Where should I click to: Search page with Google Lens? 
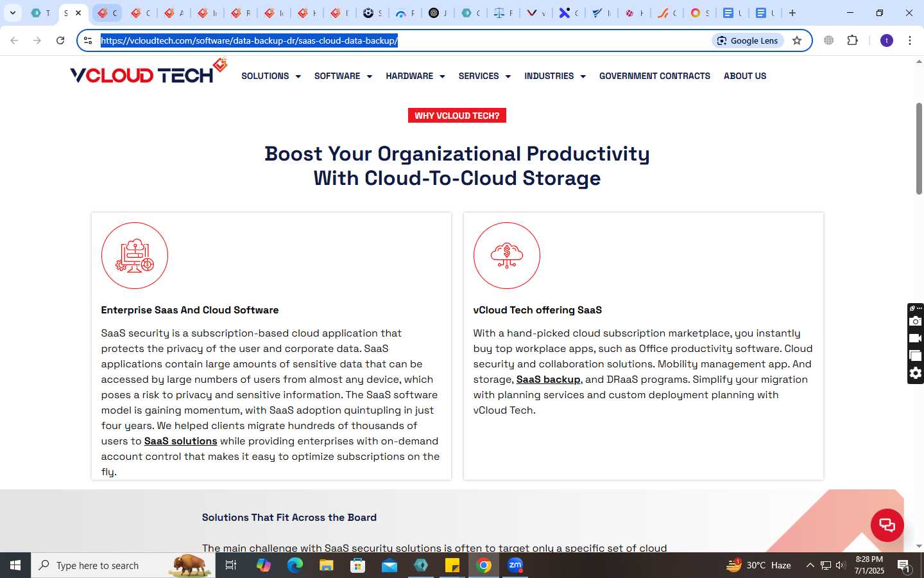(748, 40)
